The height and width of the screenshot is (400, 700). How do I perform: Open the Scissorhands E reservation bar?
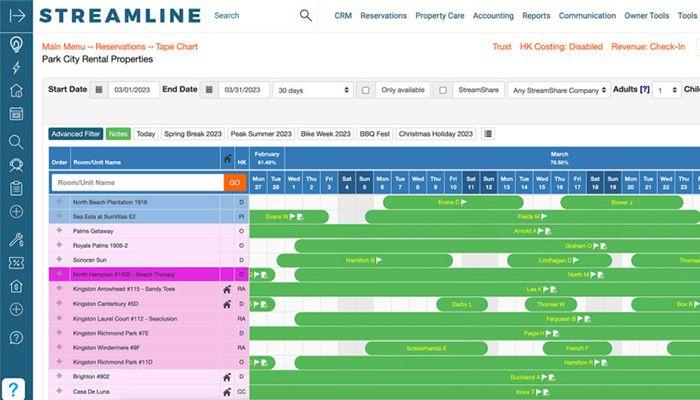426,348
